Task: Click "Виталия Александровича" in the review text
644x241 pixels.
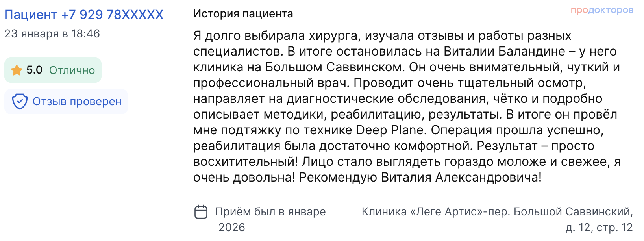Action: 461,178
